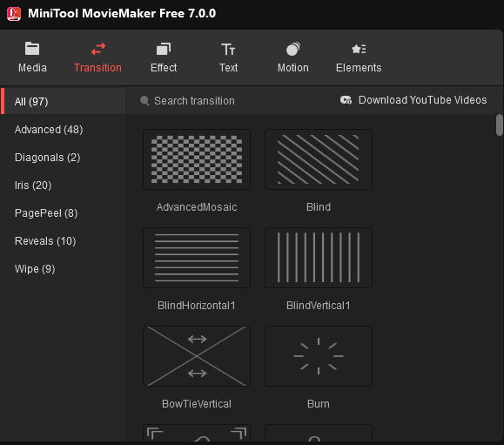This screenshot has height=445, width=504.
Task: Select the Burn transition thumbnail
Action: pos(319,356)
